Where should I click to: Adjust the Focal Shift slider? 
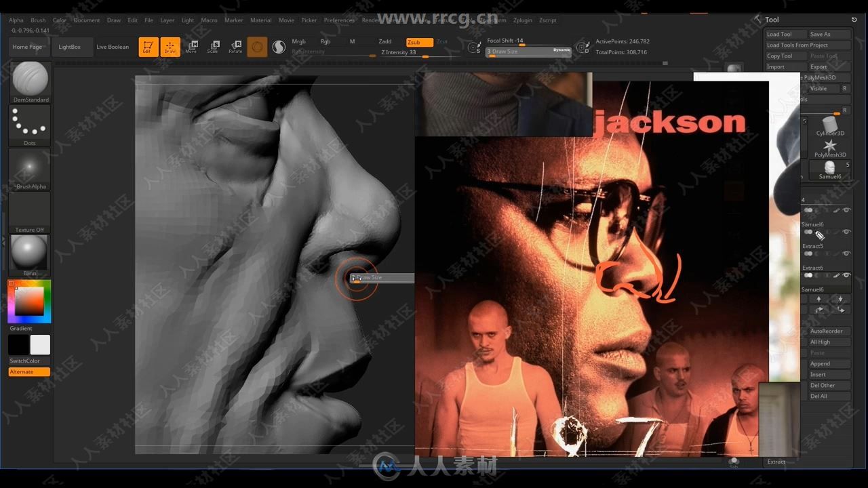click(x=528, y=42)
